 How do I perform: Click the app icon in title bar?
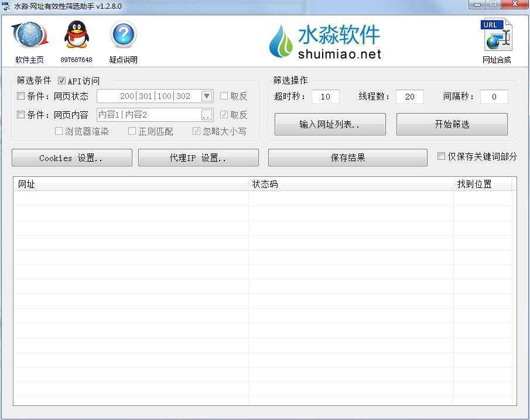tap(7, 6)
